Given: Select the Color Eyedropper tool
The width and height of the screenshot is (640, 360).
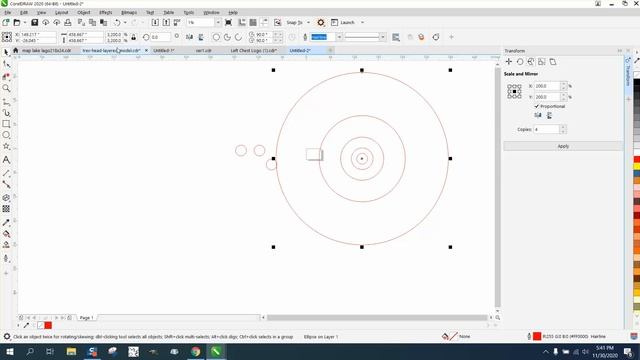Looking at the screenshot, I should pyautogui.click(x=6, y=222).
